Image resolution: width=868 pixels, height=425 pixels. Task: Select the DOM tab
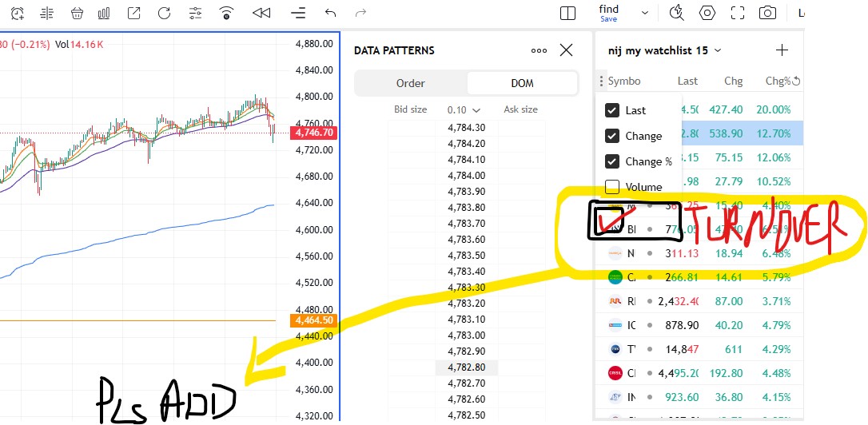click(522, 84)
